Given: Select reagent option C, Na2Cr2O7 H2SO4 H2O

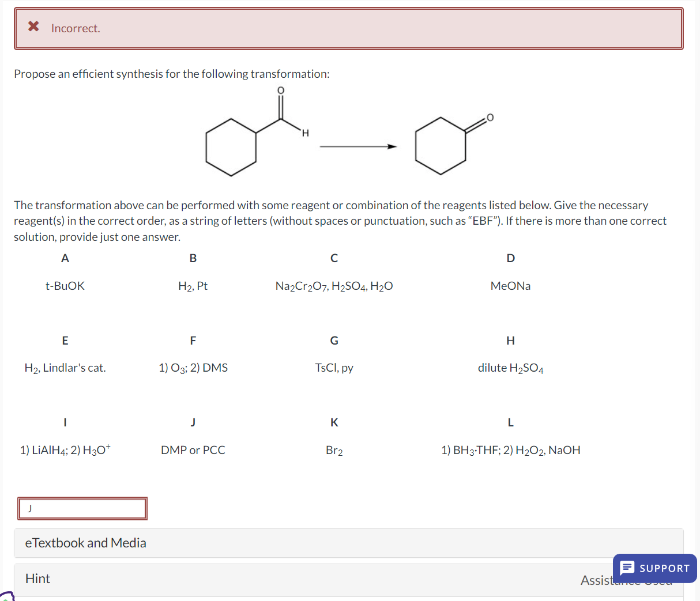Looking at the screenshot, I should point(334,286).
